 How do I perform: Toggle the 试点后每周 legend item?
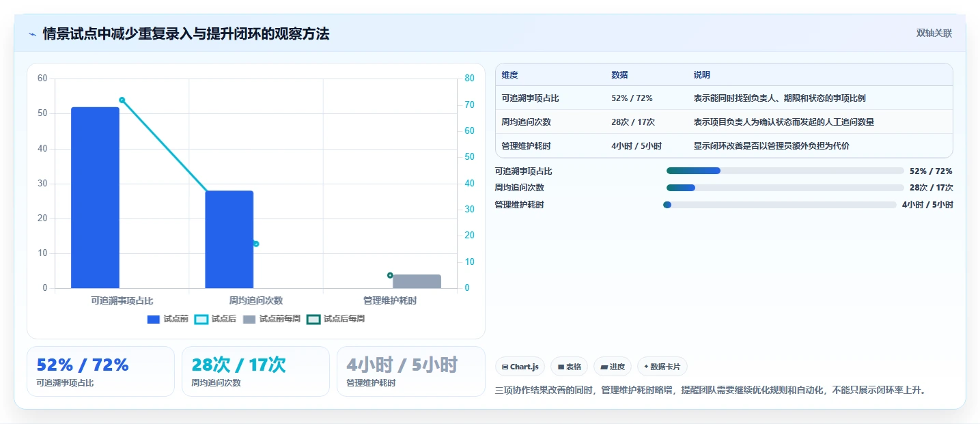[x=336, y=319]
